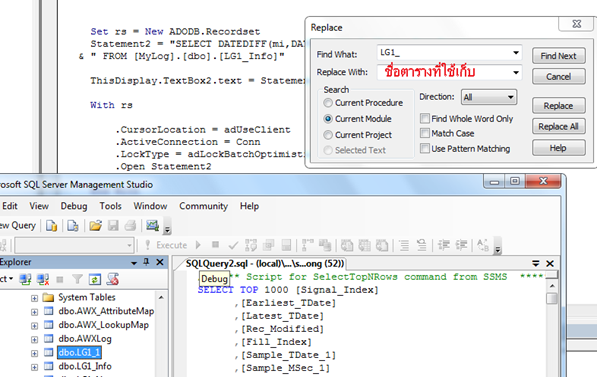Screen dimensions: 597x377
Task: Open the Direction combo box
Action: (488, 97)
